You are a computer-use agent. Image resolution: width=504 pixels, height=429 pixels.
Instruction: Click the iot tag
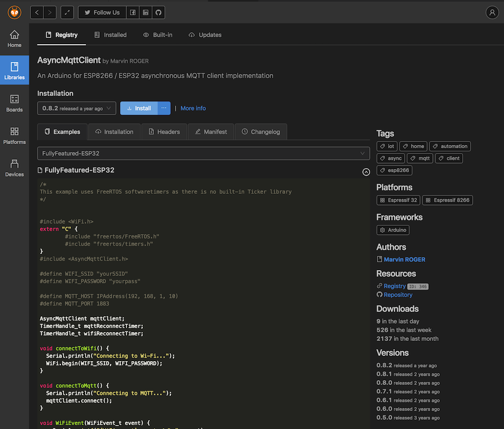click(x=387, y=146)
